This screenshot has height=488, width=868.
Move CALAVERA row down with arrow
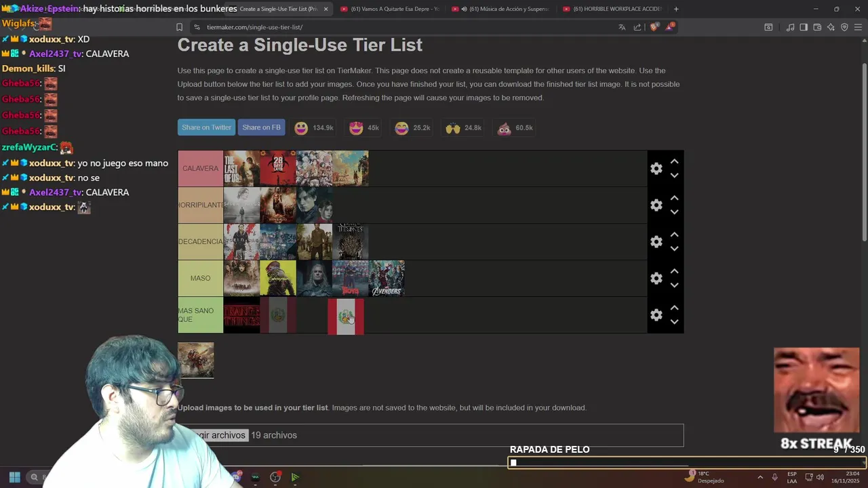[674, 176]
